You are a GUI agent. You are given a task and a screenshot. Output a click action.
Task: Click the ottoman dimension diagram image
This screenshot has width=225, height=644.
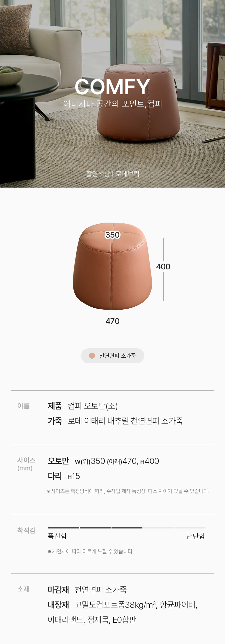click(x=112, y=266)
